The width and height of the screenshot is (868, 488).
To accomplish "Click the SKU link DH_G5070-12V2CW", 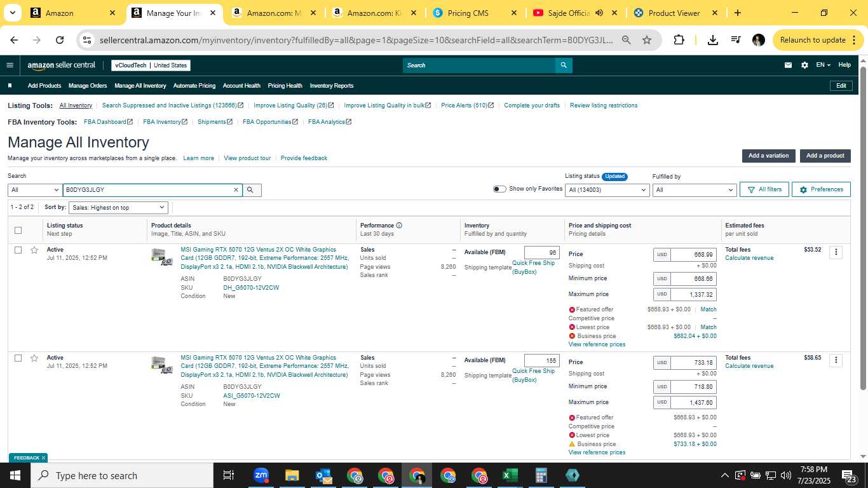I will point(251,287).
